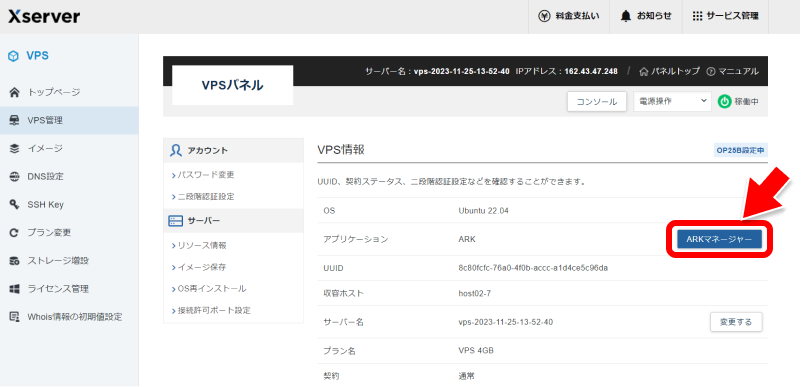Click the IP address 162.43.47.248

[x=591, y=71]
